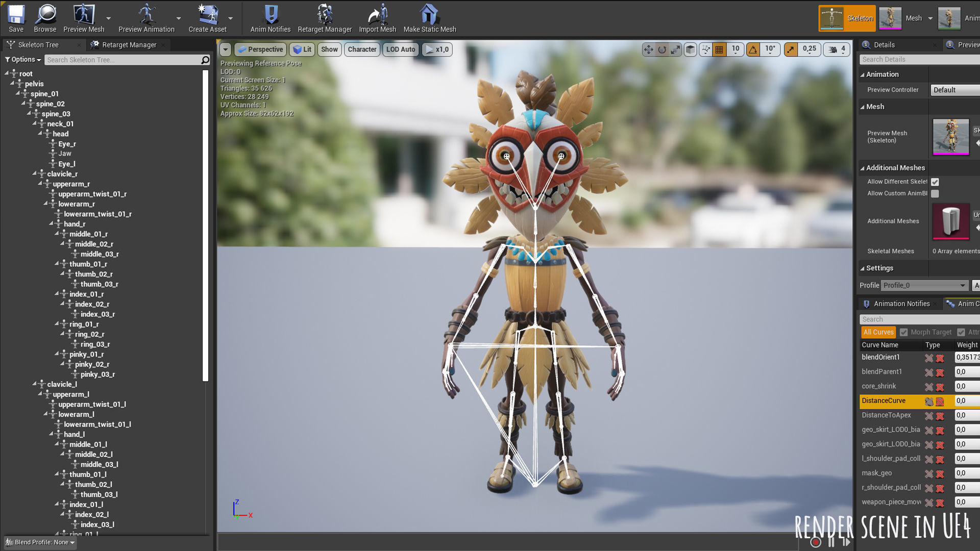This screenshot has width=980, height=551.
Task: Collapse hand_r bone in tree
Action: (x=51, y=224)
